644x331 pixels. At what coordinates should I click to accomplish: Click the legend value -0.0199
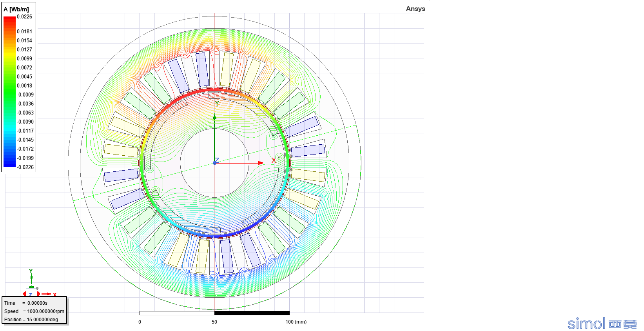[x=25, y=158]
